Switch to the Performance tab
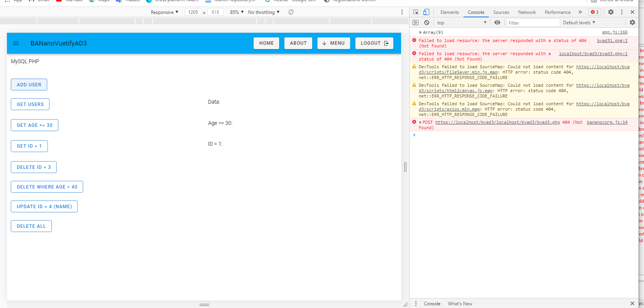The image size is (644, 308). [557, 12]
